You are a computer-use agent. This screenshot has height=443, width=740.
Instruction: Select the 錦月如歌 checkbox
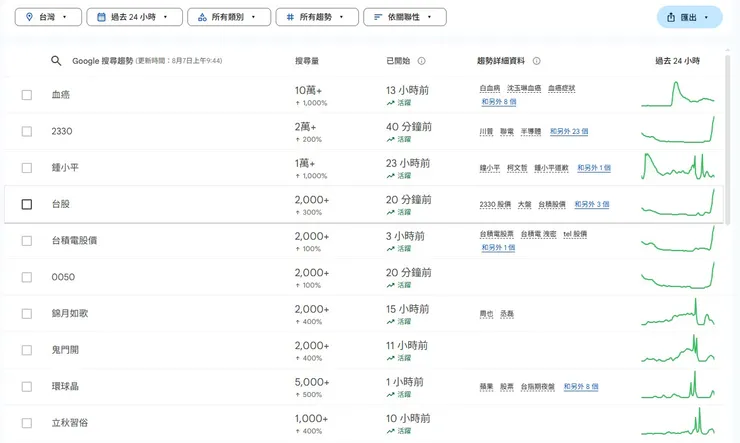27,314
